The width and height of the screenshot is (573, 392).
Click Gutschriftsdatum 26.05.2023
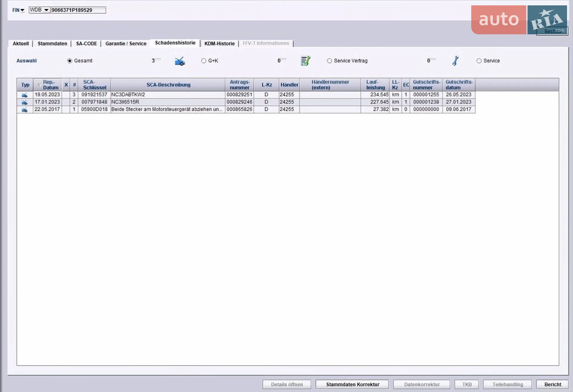(x=459, y=95)
